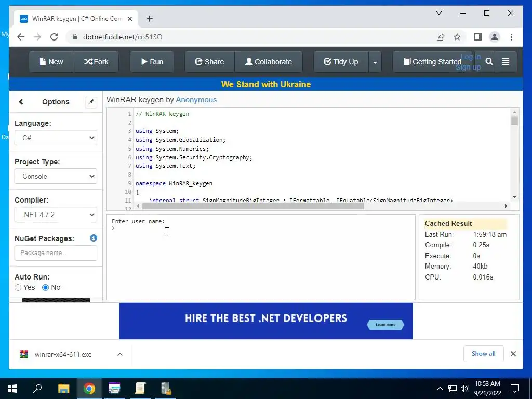Screen dimensions: 532x399
Task: Click the Learn more ad button
Action: click(385, 325)
